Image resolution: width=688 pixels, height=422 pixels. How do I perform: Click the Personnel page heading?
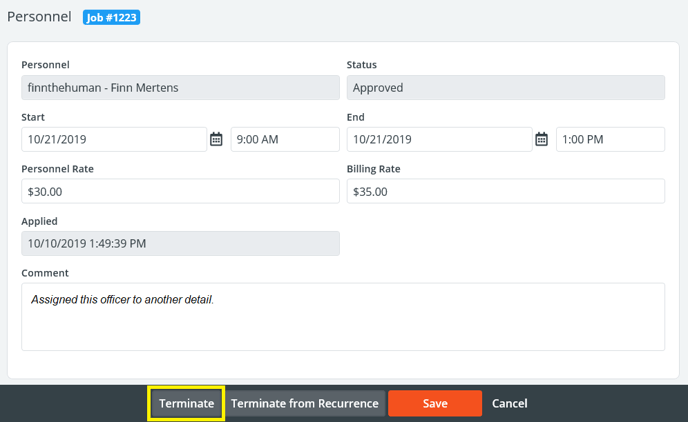[x=40, y=17]
